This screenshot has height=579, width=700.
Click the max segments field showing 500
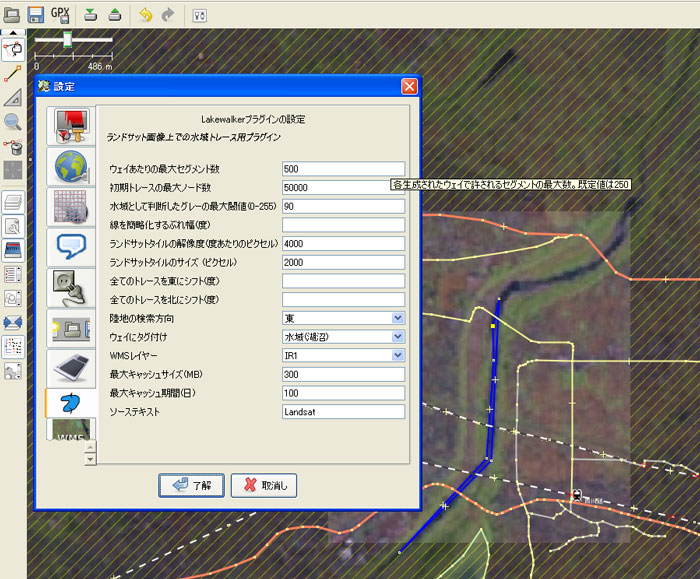(x=343, y=169)
